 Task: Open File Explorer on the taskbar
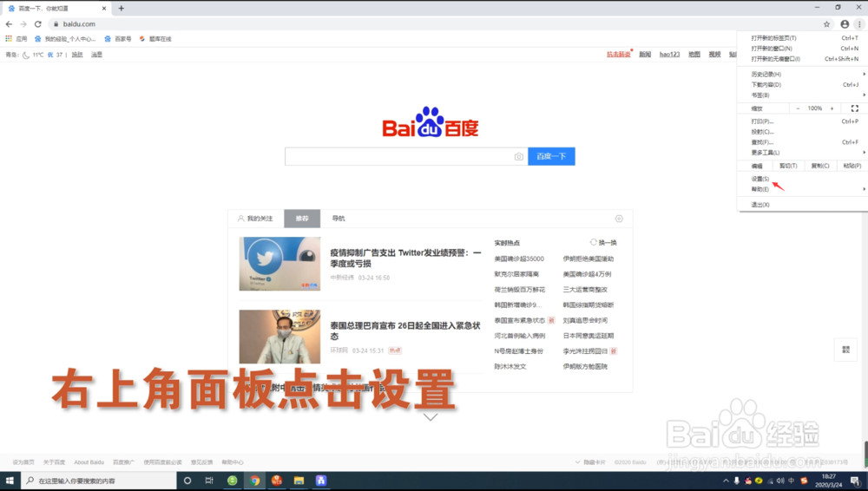pos(299,481)
